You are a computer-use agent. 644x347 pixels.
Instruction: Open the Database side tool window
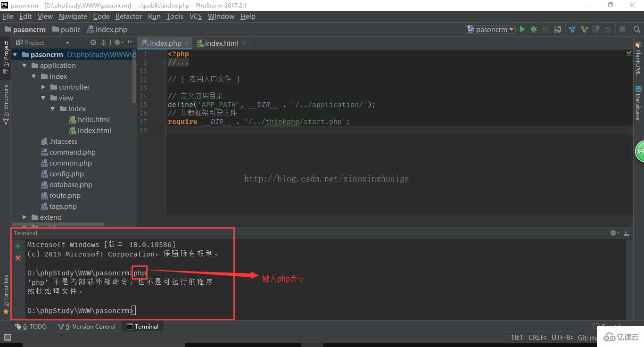click(x=638, y=103)
